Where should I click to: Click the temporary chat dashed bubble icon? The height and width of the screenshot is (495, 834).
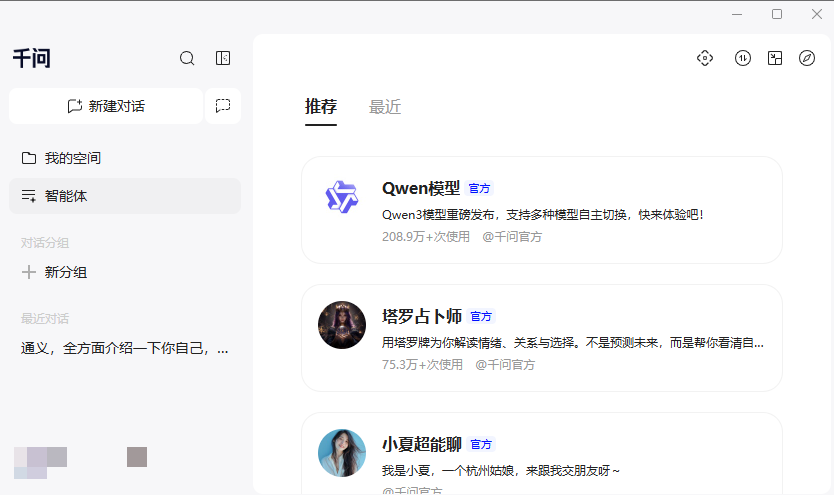click(x=223, y=106)
